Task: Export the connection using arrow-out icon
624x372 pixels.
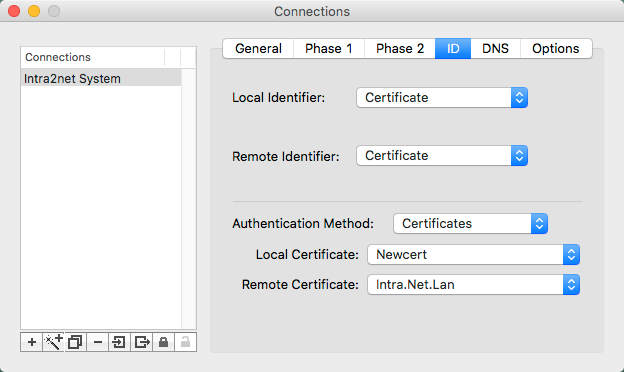Action: [x=141, y=342]
